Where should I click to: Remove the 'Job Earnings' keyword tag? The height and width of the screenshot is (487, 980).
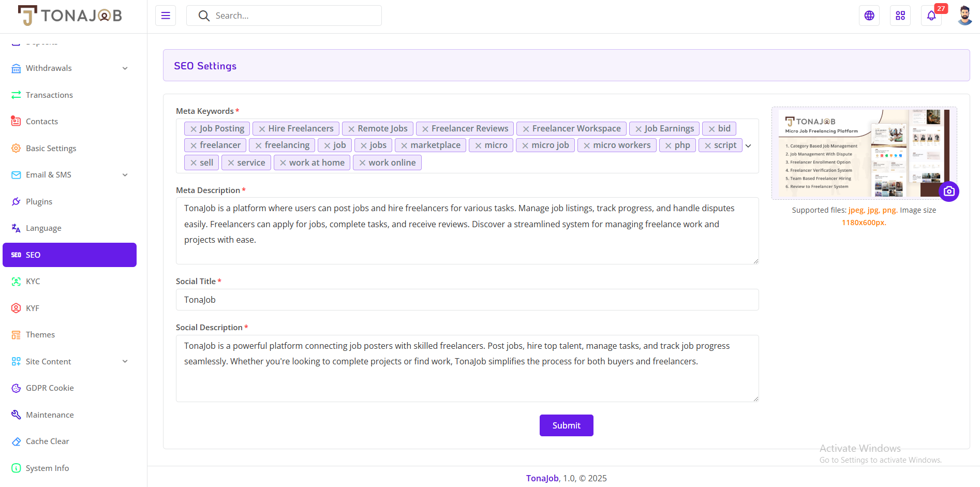coord(639,129)
